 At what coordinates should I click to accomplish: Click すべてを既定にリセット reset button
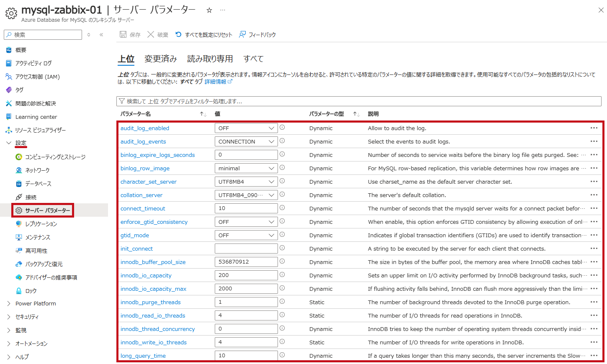[x=203, y=35]
